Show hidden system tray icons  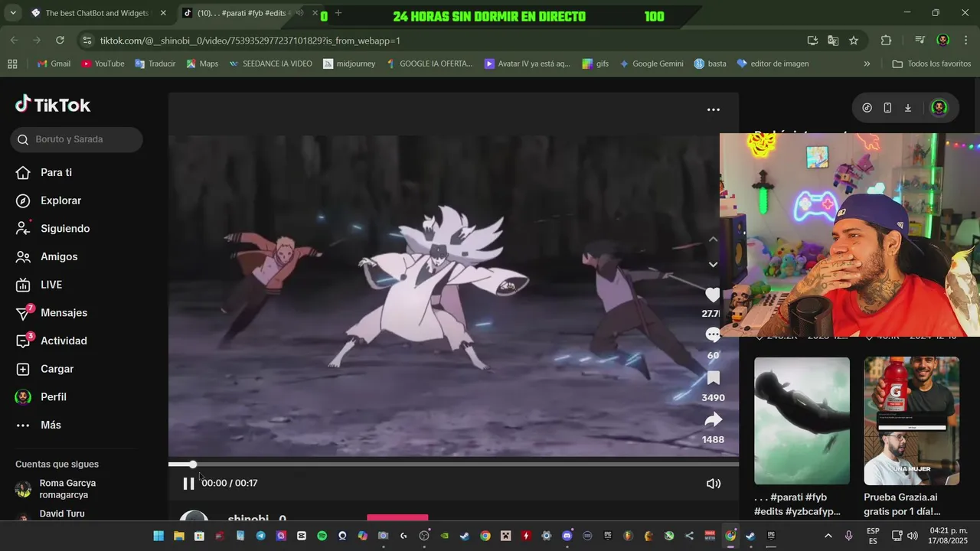click(828, 536)
